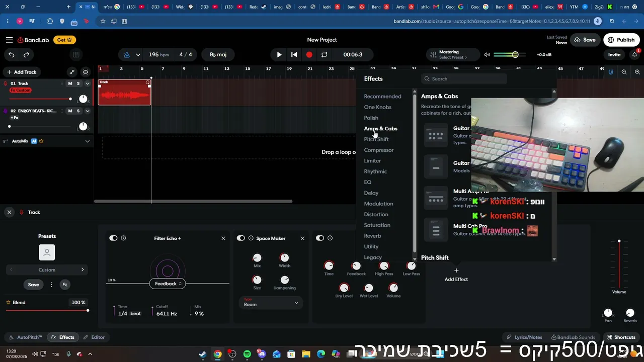Remove the Space Maker effect
Image resolution: width=644 pixels, height=362 pixels.
click(302, 238)
